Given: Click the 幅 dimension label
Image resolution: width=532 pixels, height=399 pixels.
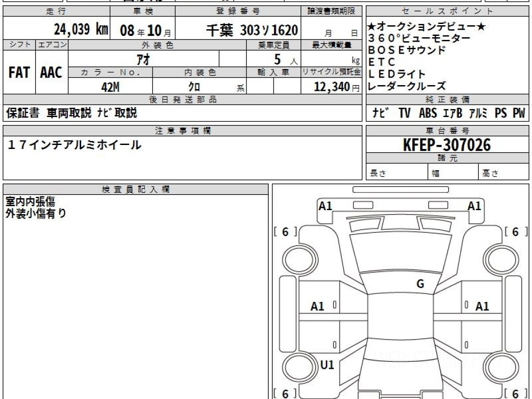Looking at the screenshot, I should click(x=436, y=174).
